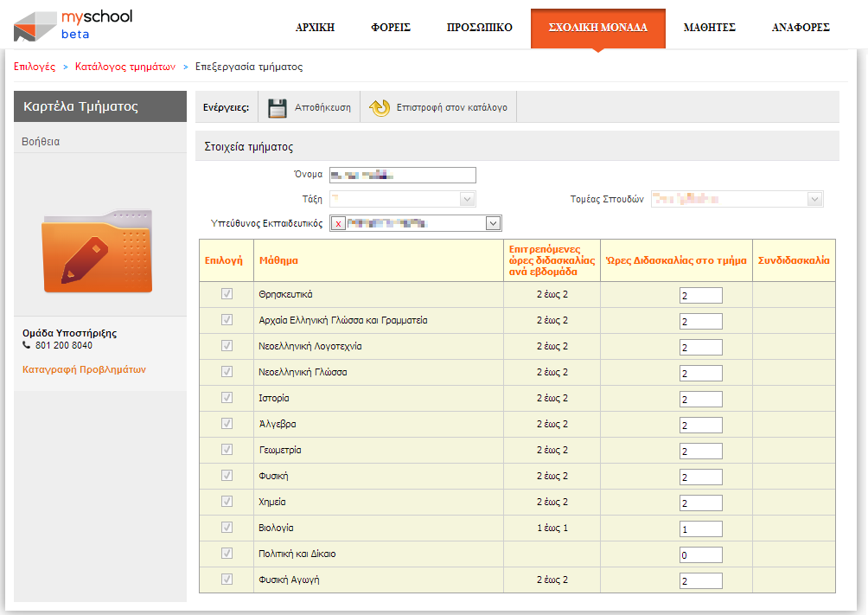Screen dimensions: 868x615
Task: Toggle the Άλγεβρα checkbox
Action: (x=227, y=424)
